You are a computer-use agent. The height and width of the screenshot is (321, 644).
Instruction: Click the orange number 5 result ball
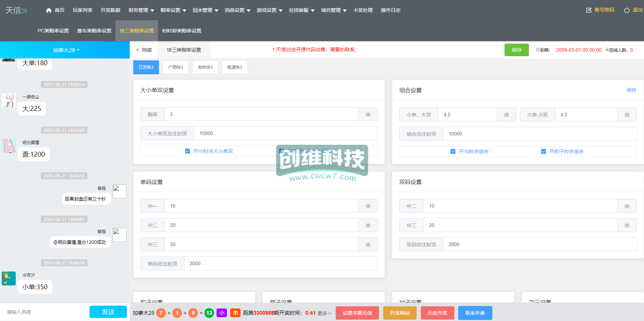point(193,313)
